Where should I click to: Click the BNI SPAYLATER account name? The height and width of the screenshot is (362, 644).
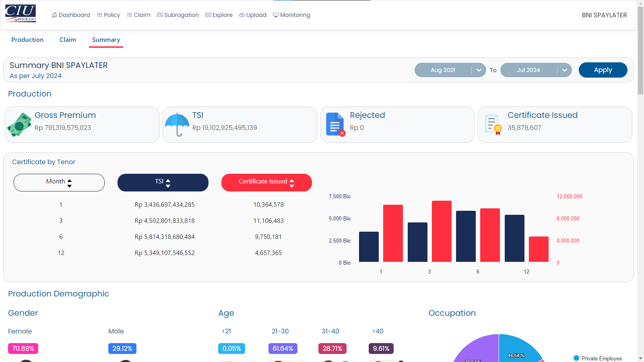pos(604,15)
